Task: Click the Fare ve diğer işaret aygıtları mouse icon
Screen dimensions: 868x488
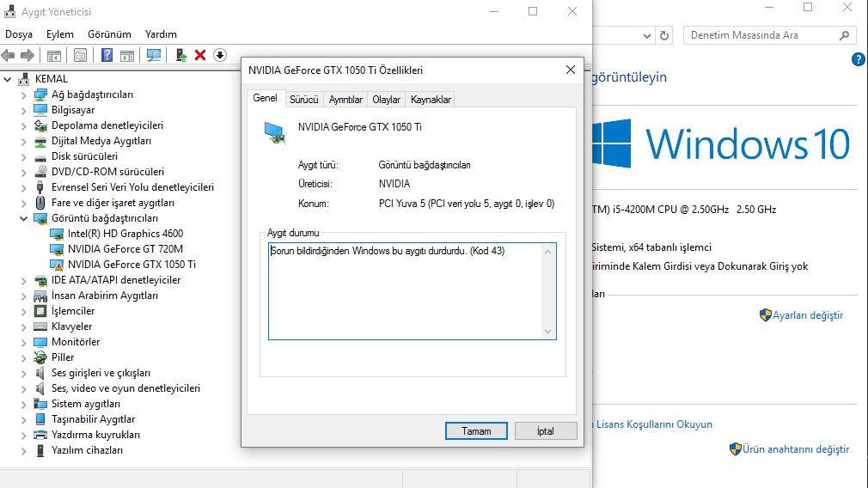Action: point(40,203)
